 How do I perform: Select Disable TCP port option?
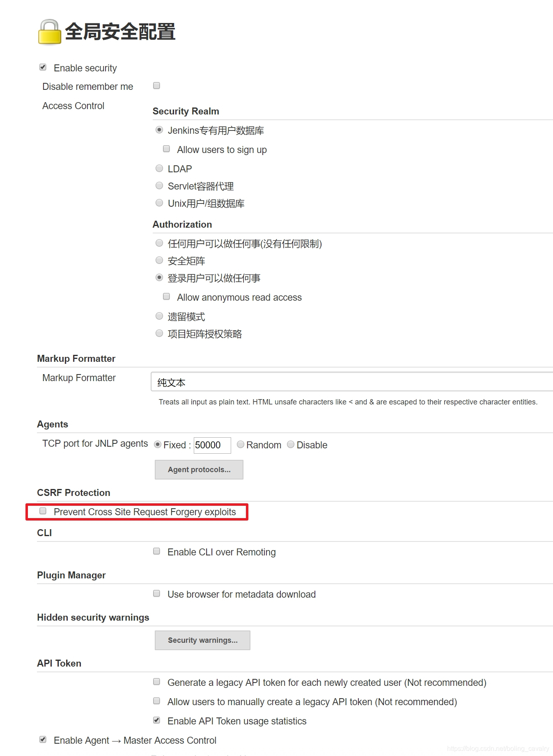[291, 445]
